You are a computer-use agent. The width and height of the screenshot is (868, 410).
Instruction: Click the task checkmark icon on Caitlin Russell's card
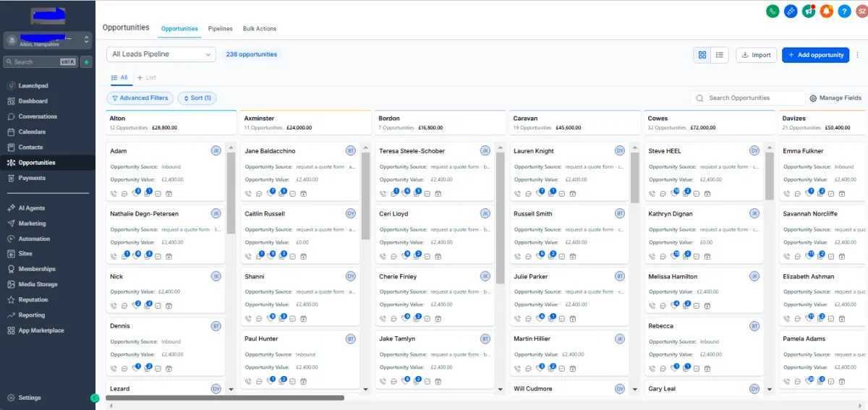pos(293,256)
